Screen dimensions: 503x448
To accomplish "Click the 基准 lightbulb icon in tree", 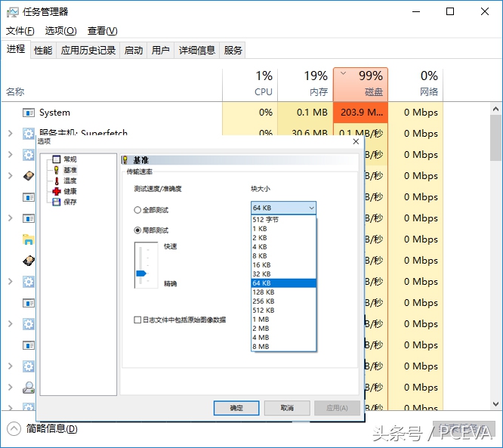I will pos(57,170).
